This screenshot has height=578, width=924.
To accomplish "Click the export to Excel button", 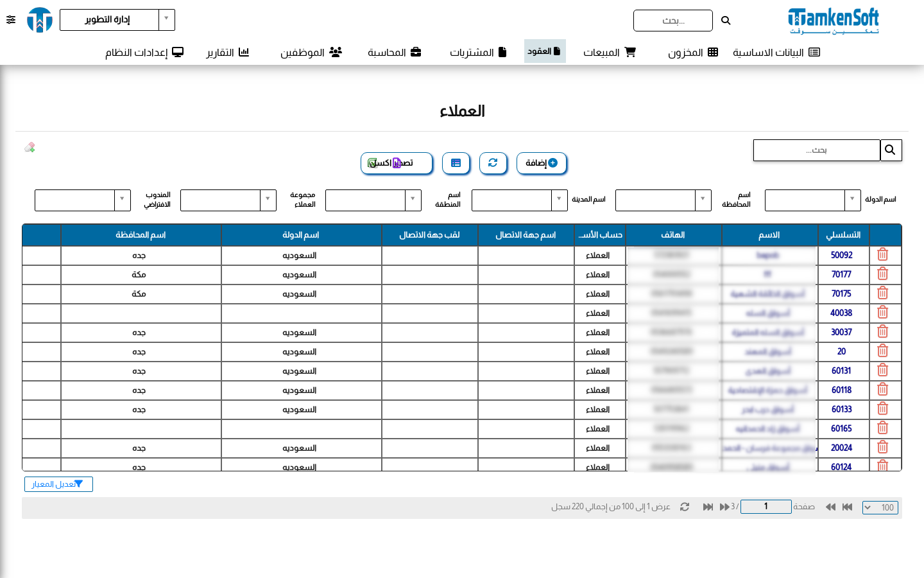I will tap(397, 163).
